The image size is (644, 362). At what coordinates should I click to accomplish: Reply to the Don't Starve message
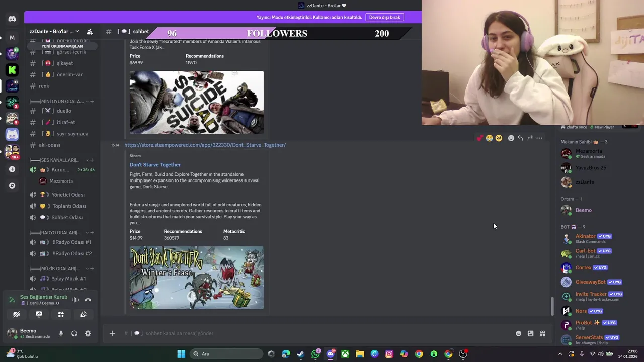pos(520,138)
